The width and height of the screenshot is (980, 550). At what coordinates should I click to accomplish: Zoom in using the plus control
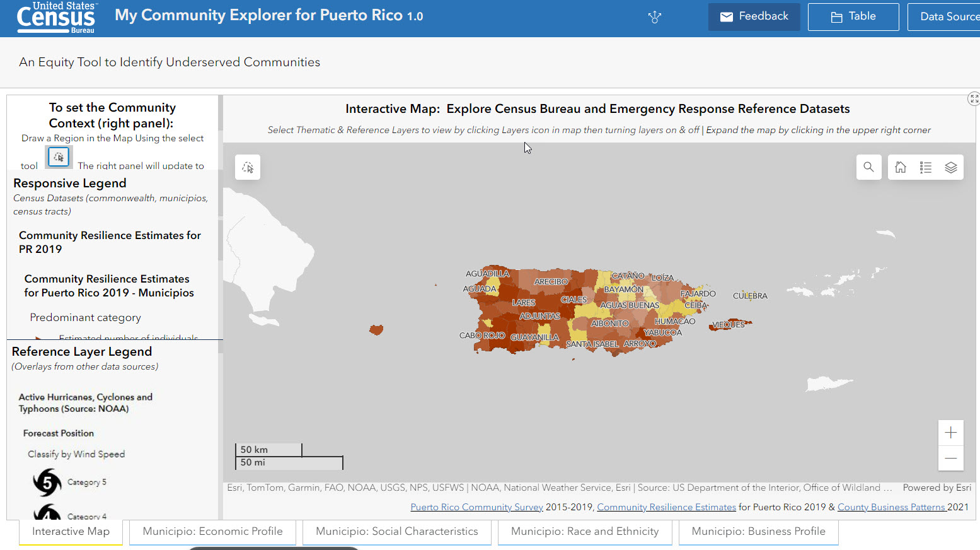(950, 433)
